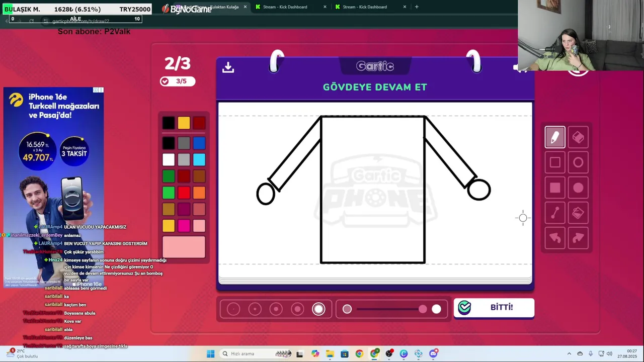The image size is (644, 362).
Task: Select the hollow rectangle shape tool
Action: (x=555, y=162)
